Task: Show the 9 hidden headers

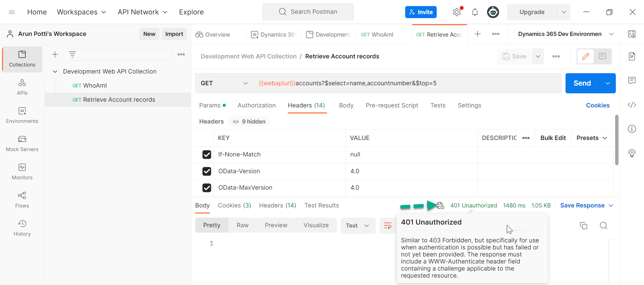Action: [249, 122]
